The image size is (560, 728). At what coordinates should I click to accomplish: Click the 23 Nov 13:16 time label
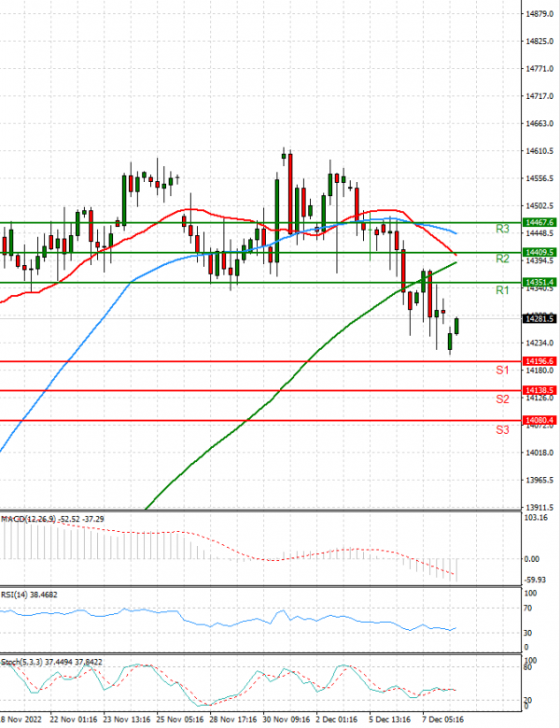[127, 720]
